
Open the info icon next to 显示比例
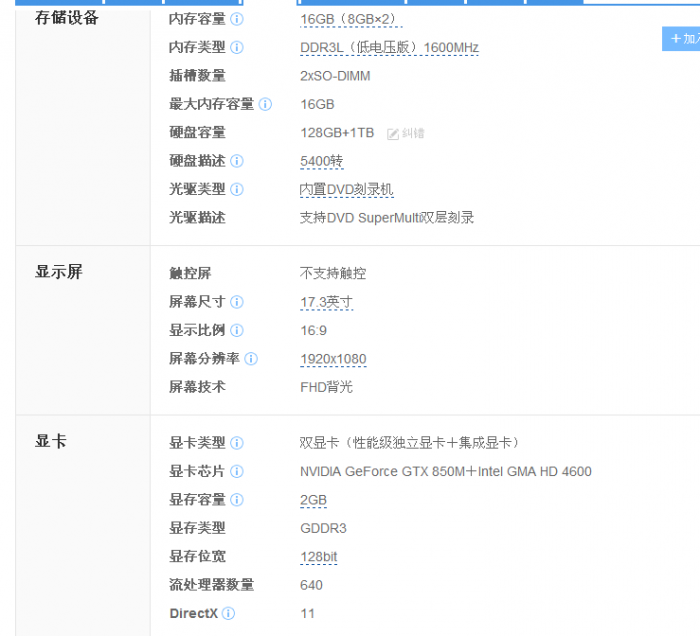coord(237,330)
